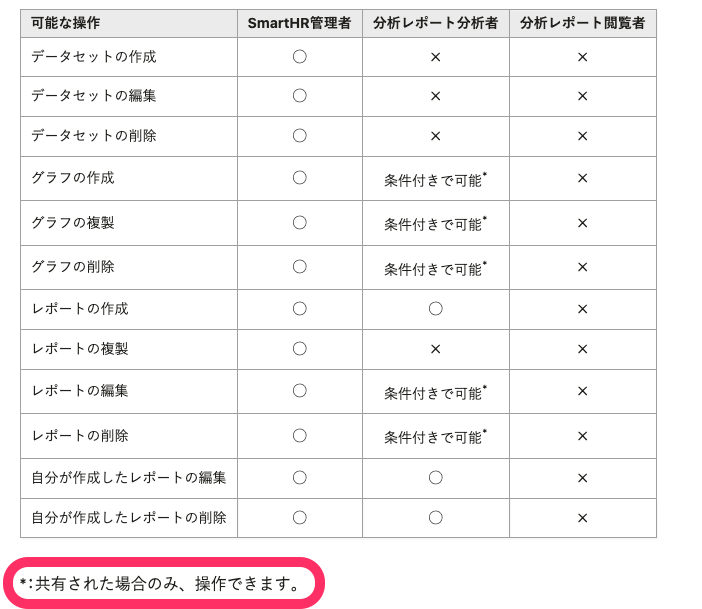Click the 可能な操作 column header
The height and width of the screenshot is (609, 702).
coord(66,22)
